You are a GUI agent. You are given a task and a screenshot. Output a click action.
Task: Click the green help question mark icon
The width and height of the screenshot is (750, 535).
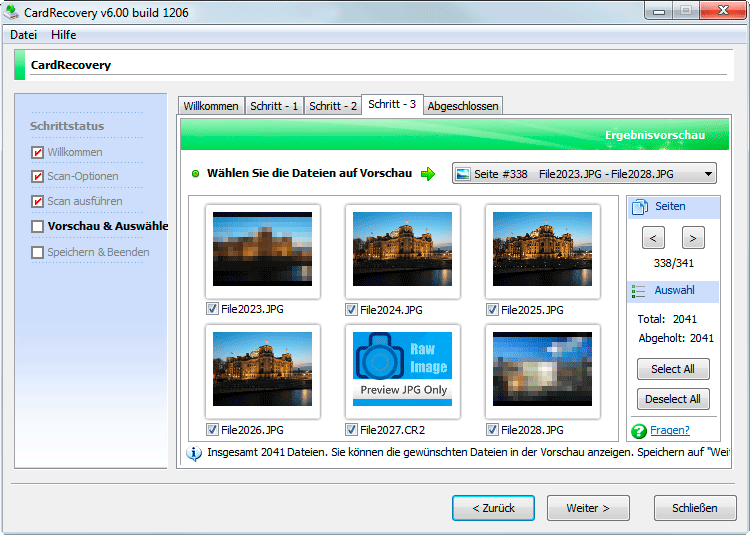pyautogui.click(x=639, y=431)
